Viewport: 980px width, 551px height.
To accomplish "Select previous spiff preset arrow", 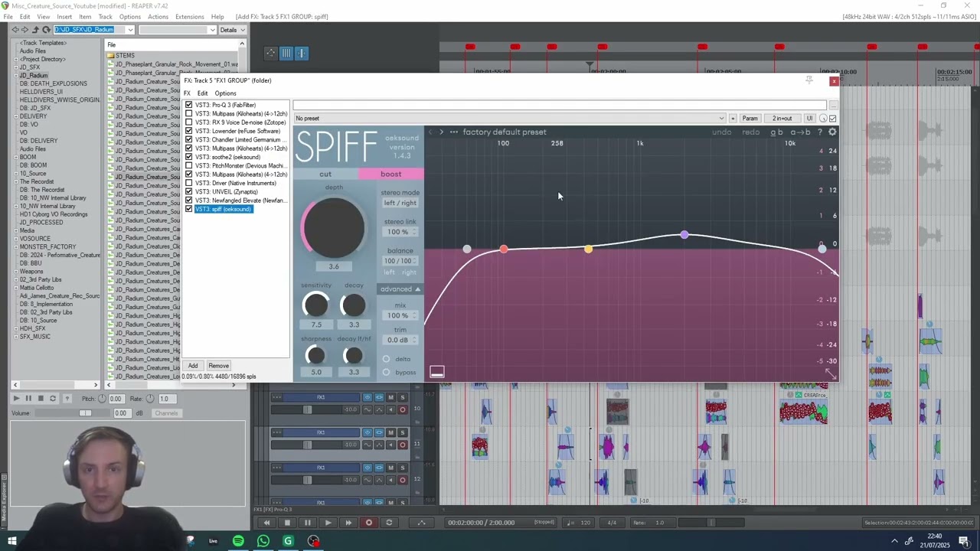I will [x=430, y=132].
